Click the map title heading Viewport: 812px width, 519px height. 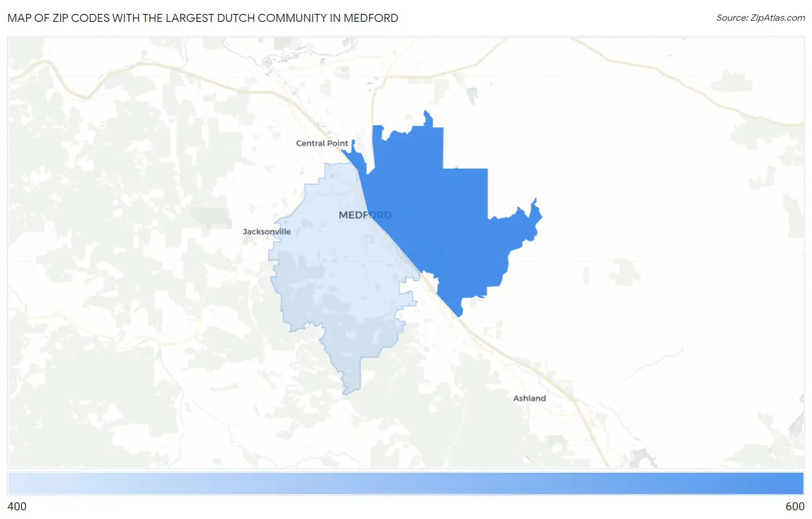[x=203, y=18]
